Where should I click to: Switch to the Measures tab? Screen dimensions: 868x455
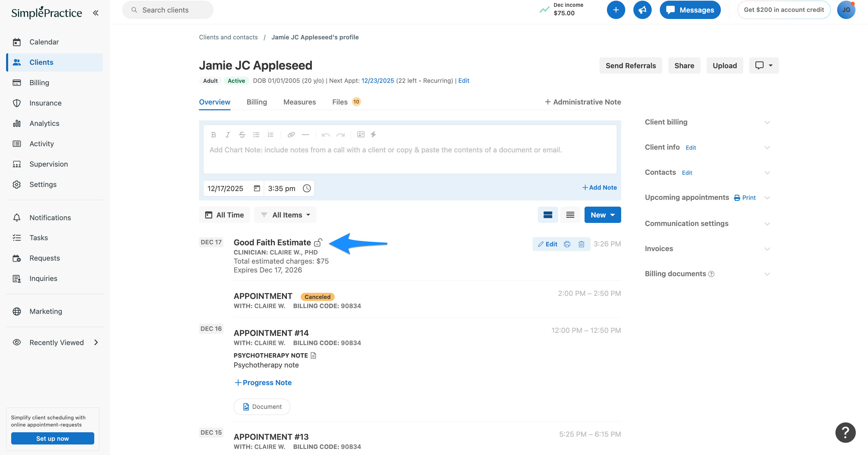coord(299,102)
